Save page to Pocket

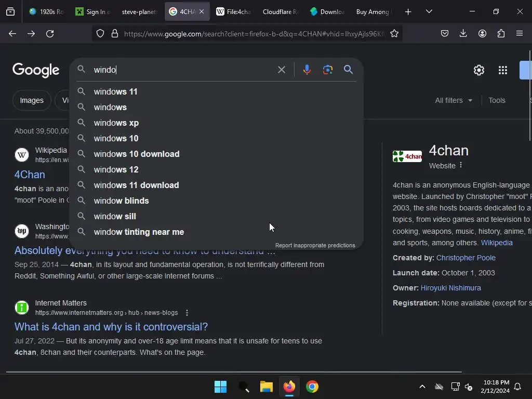tap(445, 34)
